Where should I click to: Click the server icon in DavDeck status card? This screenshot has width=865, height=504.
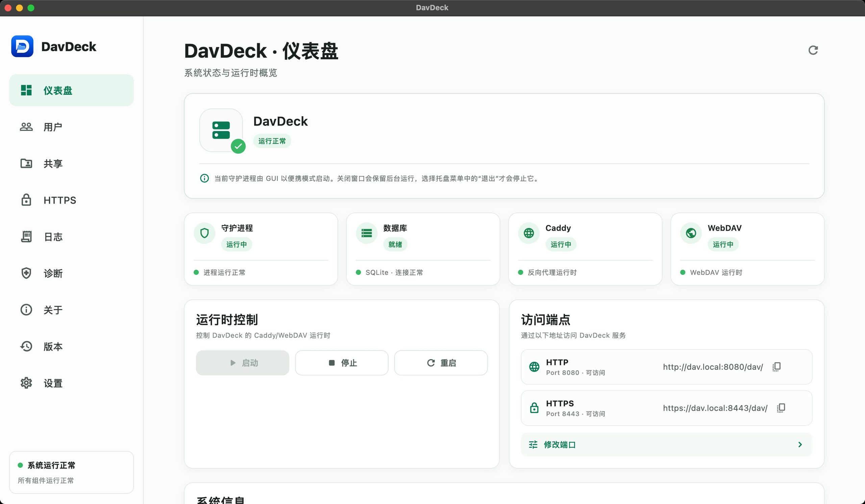coord(221,130)
